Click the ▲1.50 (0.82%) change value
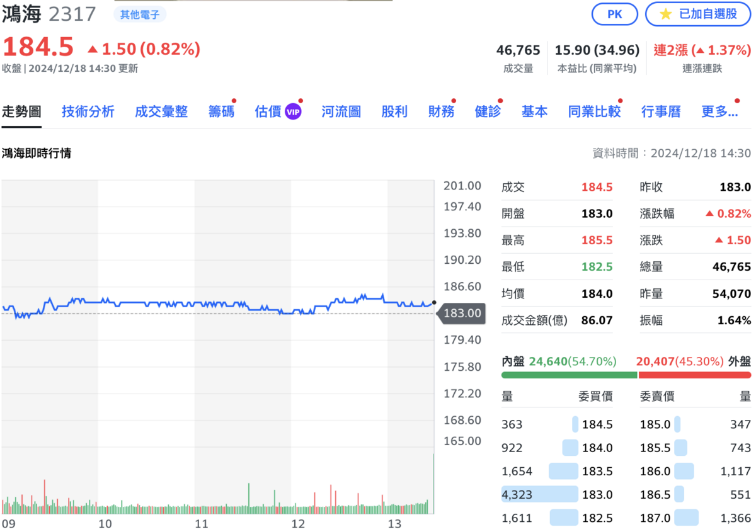This screenshot has width=756, height=532. pos(144,48)
